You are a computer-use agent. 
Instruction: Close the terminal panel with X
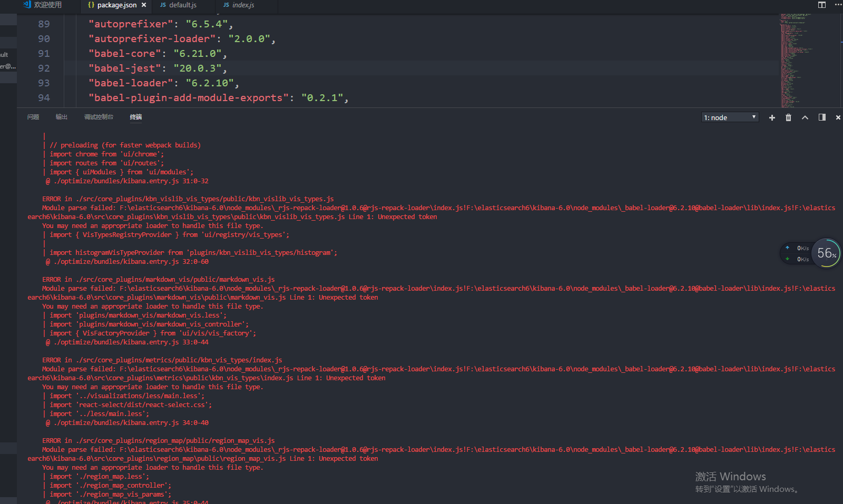coord(838,117)
